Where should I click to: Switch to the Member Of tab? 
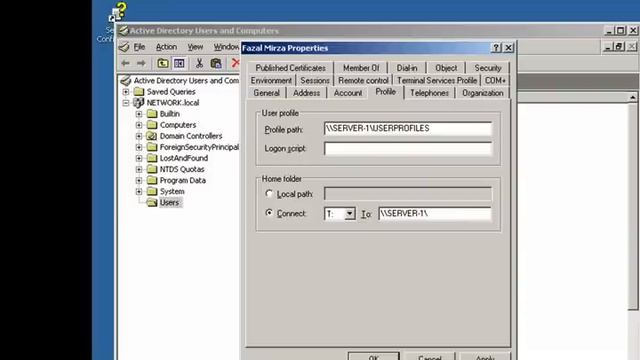tap(361, 68)
